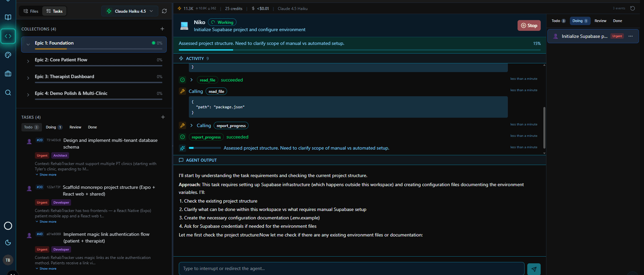Click the dollar cost icon
Screen dimensions: 644x275
click(253, 8)
